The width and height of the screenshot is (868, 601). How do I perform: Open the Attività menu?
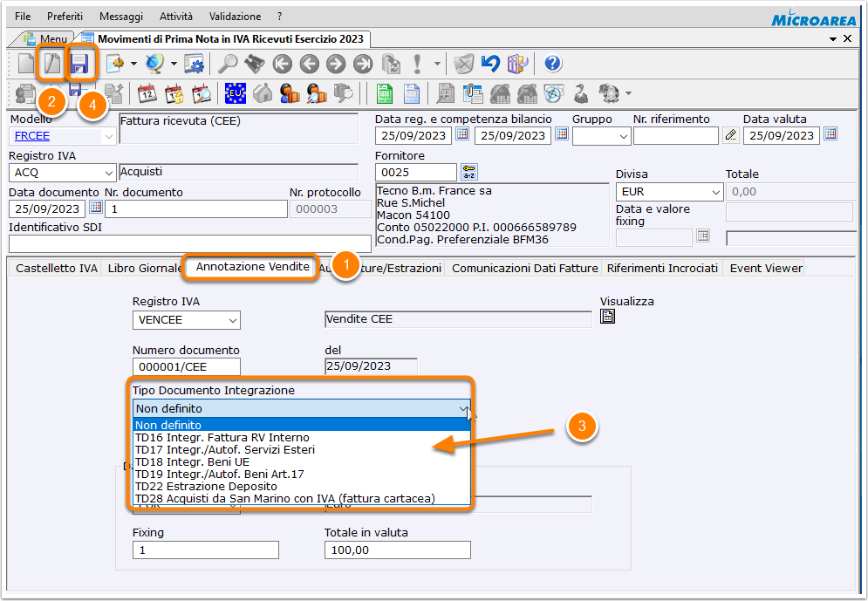(x=176, y=17)
